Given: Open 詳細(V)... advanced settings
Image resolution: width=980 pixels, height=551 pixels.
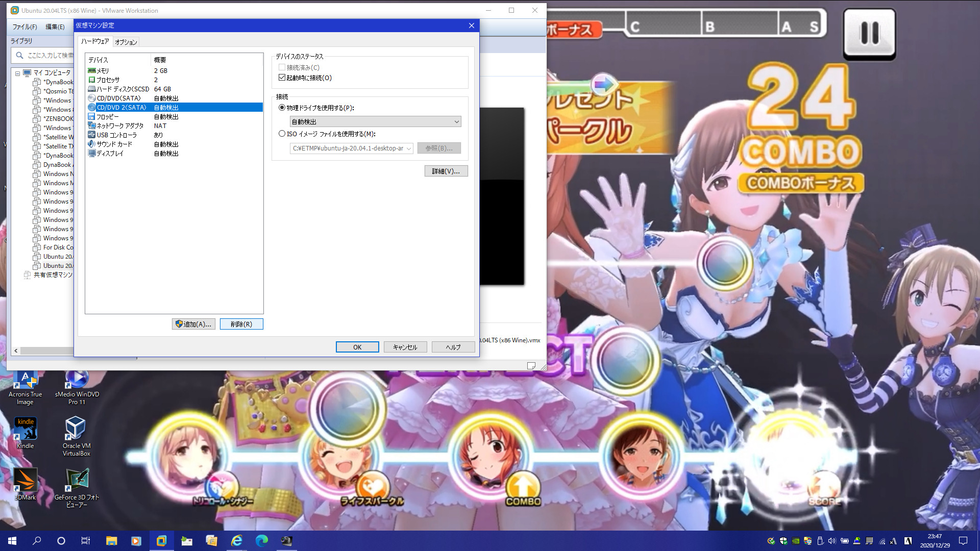Looking at the screenshot, I should tap(446, 171).
